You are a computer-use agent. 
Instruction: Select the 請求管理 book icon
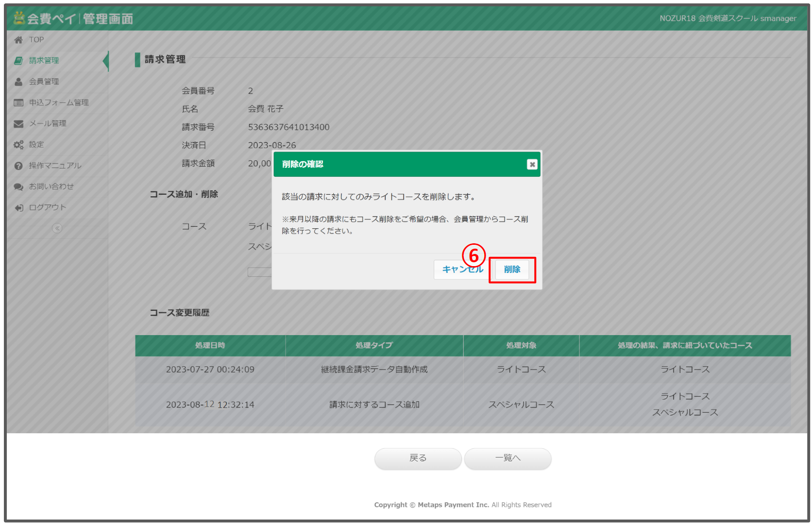tap(18, 60)
